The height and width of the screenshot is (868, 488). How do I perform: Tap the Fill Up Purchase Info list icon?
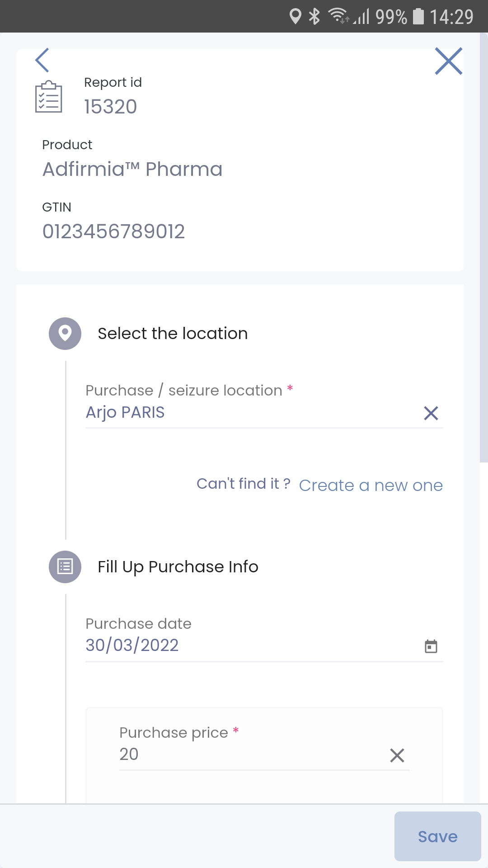65,567
